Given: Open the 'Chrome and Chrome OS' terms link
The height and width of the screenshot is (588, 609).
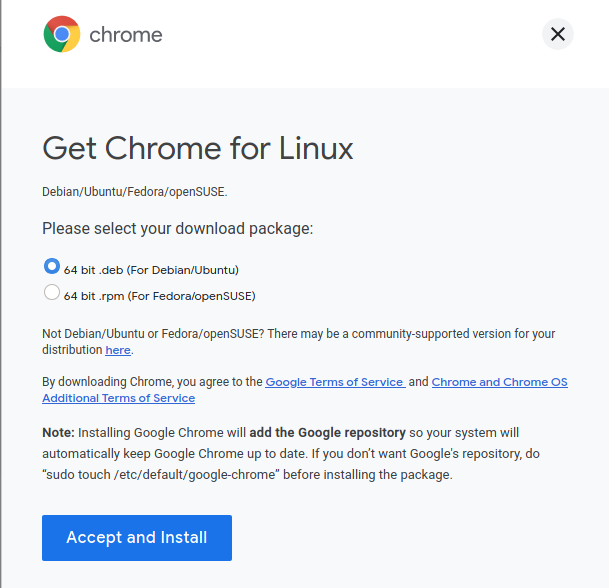Looking at the screenshot, I should [499, 382].
